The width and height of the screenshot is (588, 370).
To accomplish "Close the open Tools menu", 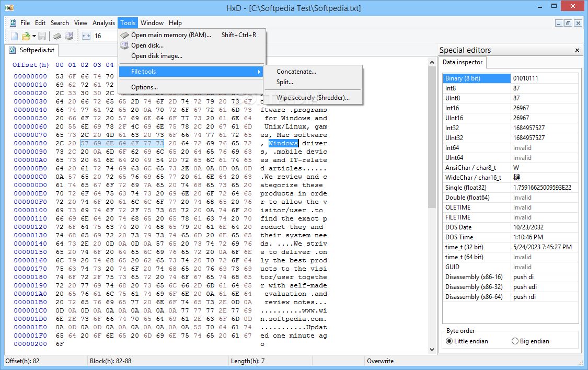I will pyautogui.click(x=128, y=23).
